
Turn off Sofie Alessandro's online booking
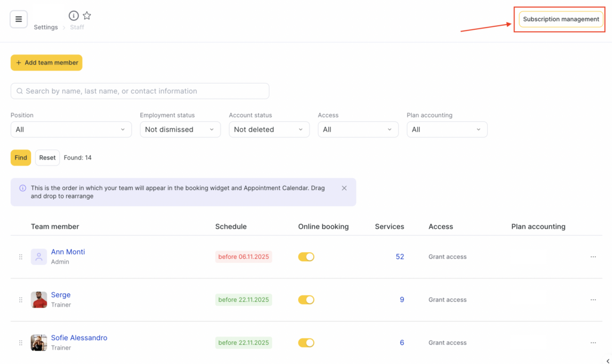click(306, 343)
